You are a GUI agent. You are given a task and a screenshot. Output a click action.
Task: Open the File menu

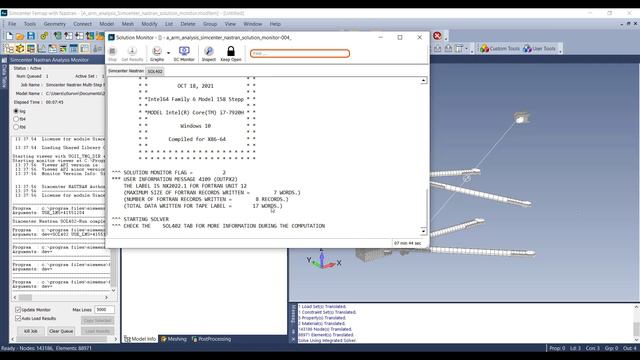(x=12, y=24)
